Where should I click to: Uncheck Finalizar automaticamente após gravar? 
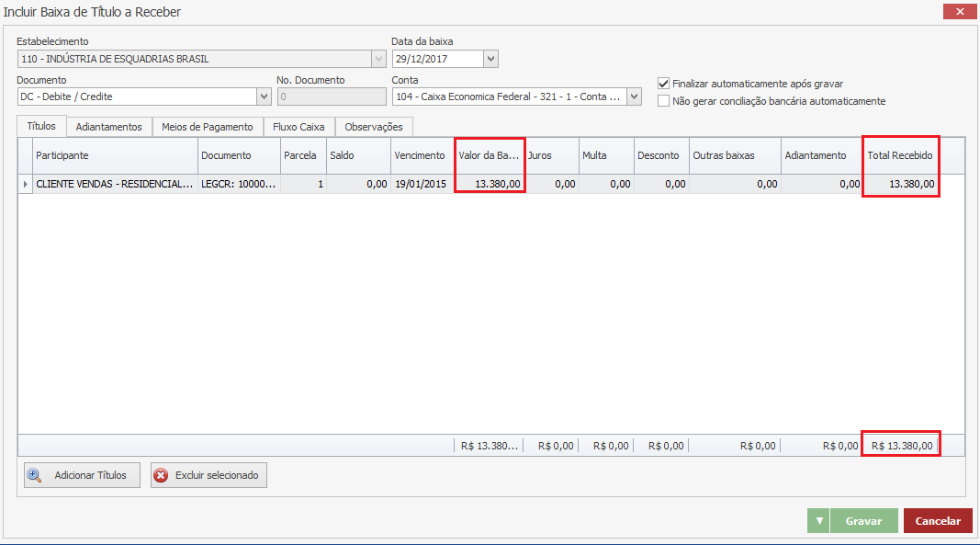pos(664,84)
